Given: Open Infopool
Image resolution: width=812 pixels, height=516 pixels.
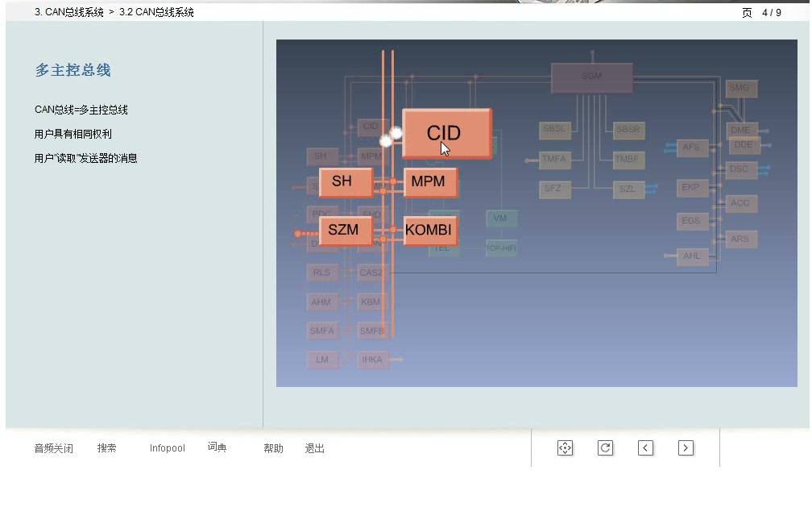Looking at the screenshot, I should [x=168, y=448].
